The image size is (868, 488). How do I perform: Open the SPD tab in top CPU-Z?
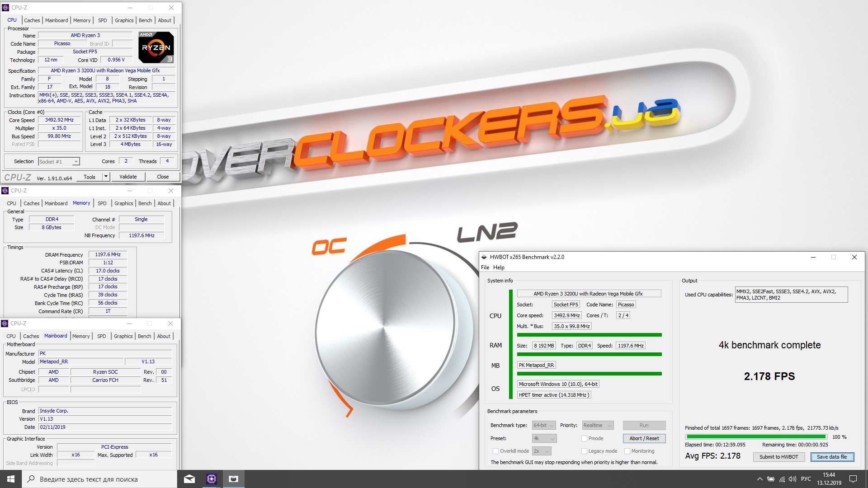click(x=103, y=20)
